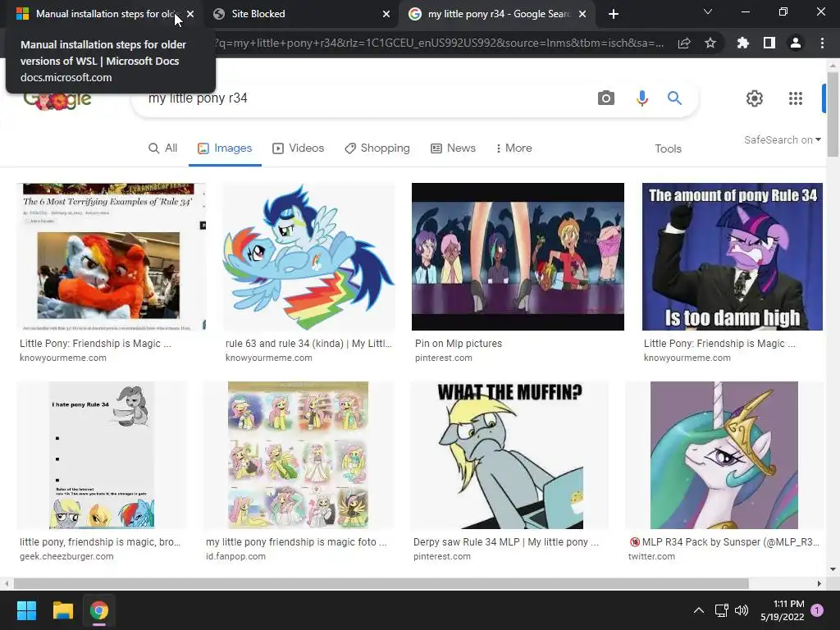
Task: Open the Tools filter button
Action: point(668,148)
